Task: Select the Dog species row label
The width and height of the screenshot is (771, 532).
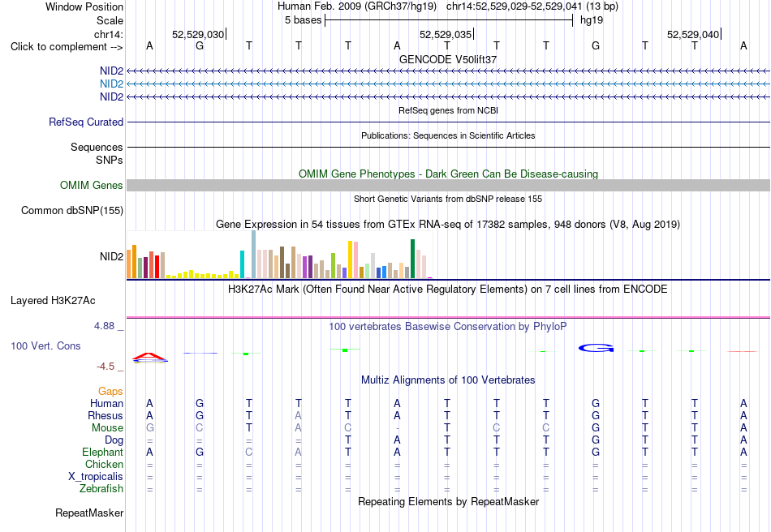Action: coord(114,440)
